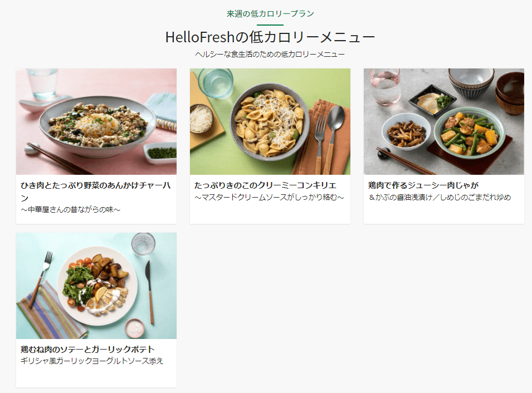Click the ヘルシーな食生活のための低カロリーメニュー tagline
The image size is (532, 393).
(x=270, y=54)
